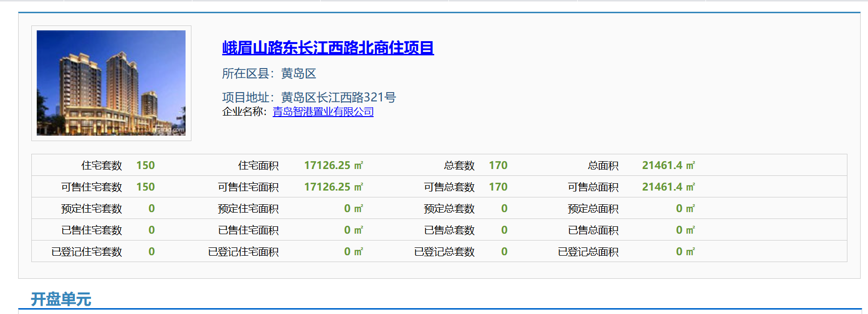Screen dimensions: 868x314
Task: Click the 预定住宅面积 label cell
Action: (x=248, y=209)
